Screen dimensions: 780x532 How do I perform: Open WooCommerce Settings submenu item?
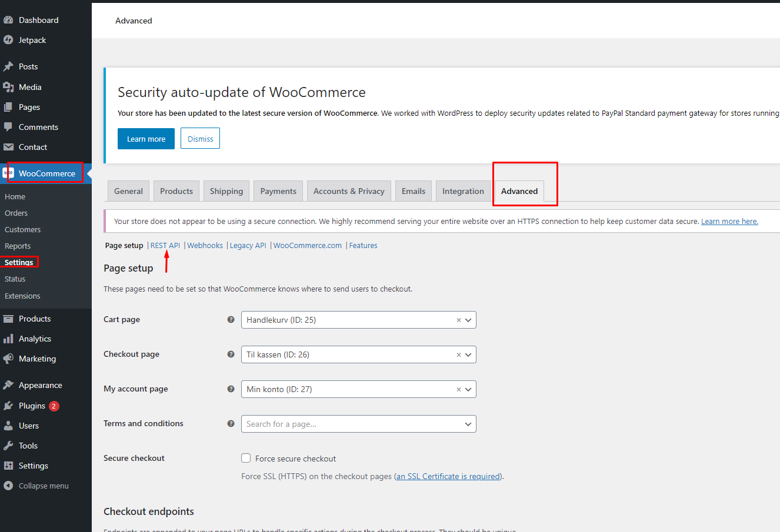(19, 263)
